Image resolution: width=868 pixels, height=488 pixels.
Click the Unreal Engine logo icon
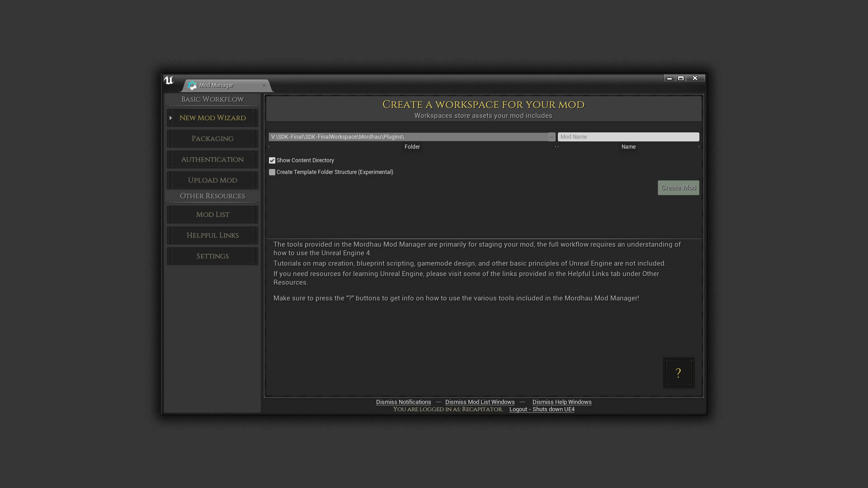(x=169, y=80)
